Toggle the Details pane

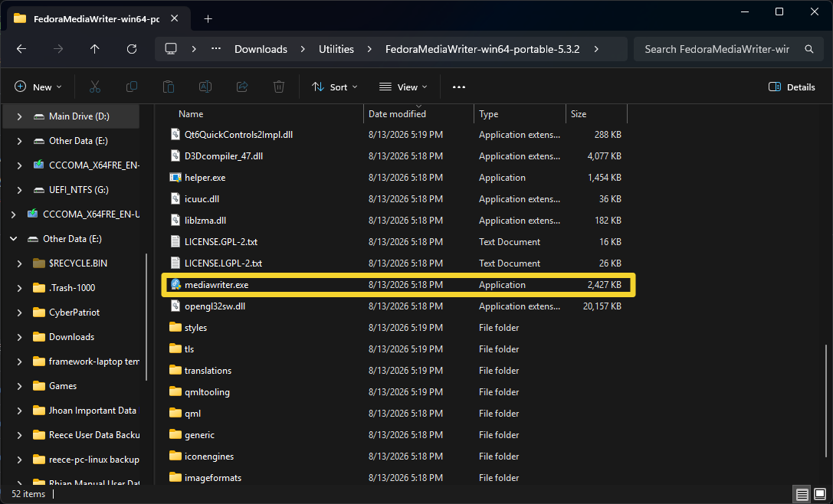point(792,87)
